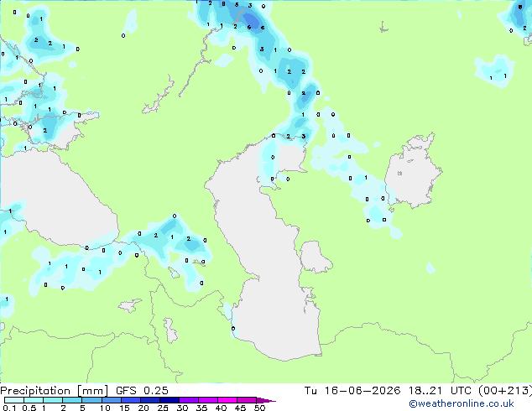The height and width of the screenshot is (411, 532).
Task: Click the 30–35 mm purple legend swatch
Action: 189,400
